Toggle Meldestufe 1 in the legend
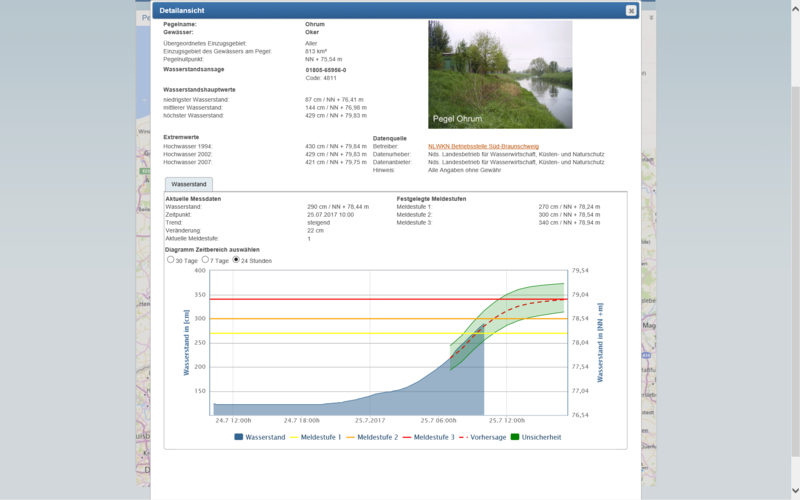This screenshot has width=800, height=500. [x=320, y=437]
